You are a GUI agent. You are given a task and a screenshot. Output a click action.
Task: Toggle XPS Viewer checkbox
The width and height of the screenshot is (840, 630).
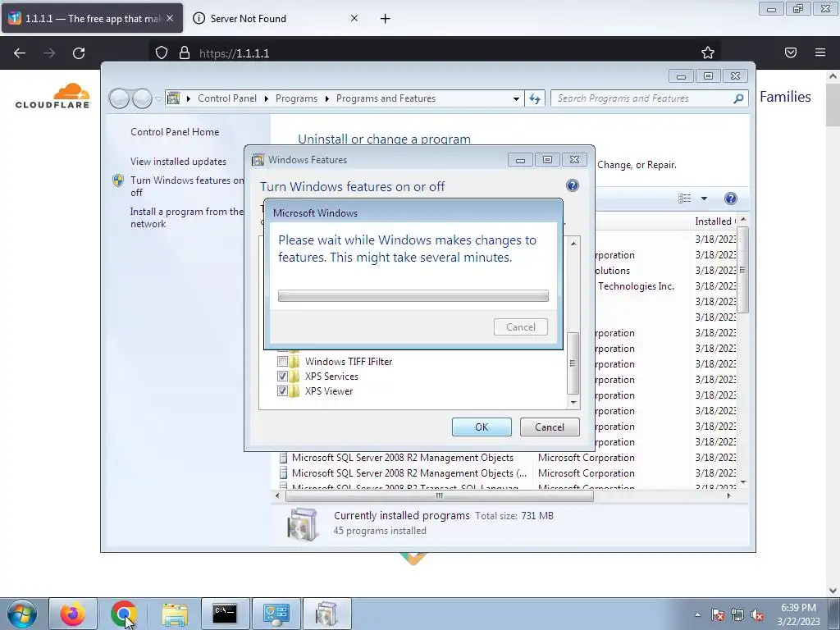click(282, 391)
